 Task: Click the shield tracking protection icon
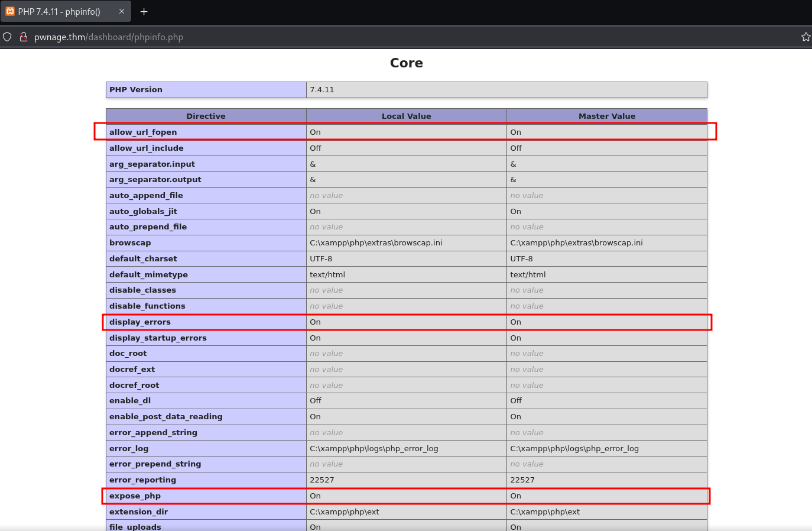(x=8, y=37)
